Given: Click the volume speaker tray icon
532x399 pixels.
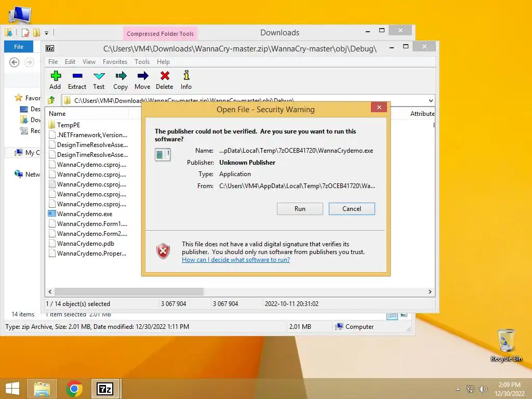Looking at the screenshot, I should click(x=483, y=389).
